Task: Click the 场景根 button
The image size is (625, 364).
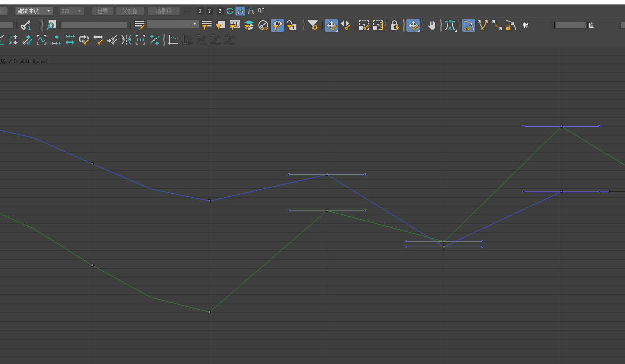Action: point(163,11)
